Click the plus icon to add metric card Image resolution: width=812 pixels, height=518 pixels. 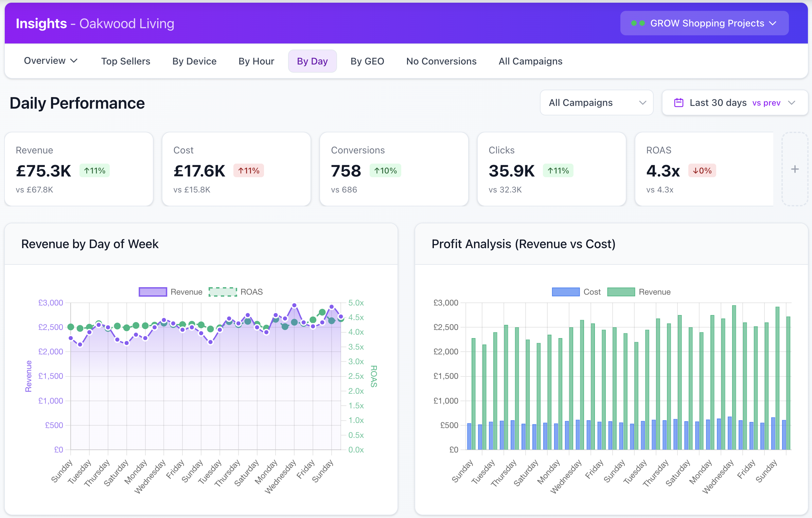(x=795, y=169)
